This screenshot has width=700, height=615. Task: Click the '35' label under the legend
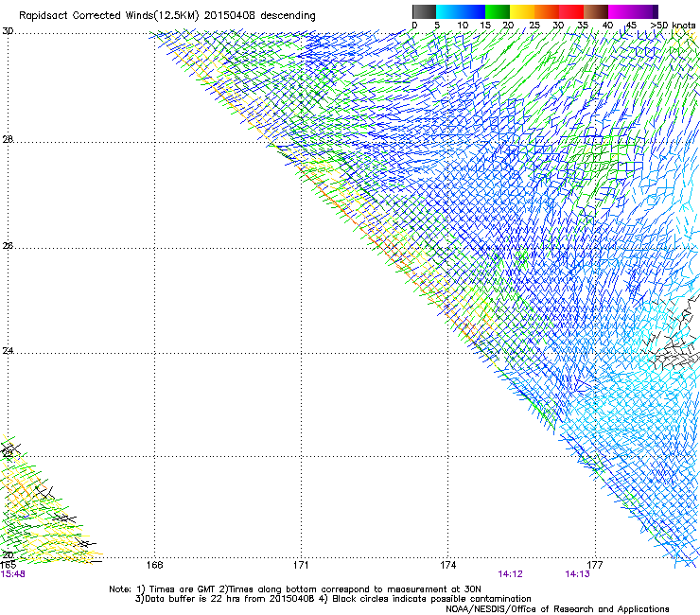[x=583, y=26]
